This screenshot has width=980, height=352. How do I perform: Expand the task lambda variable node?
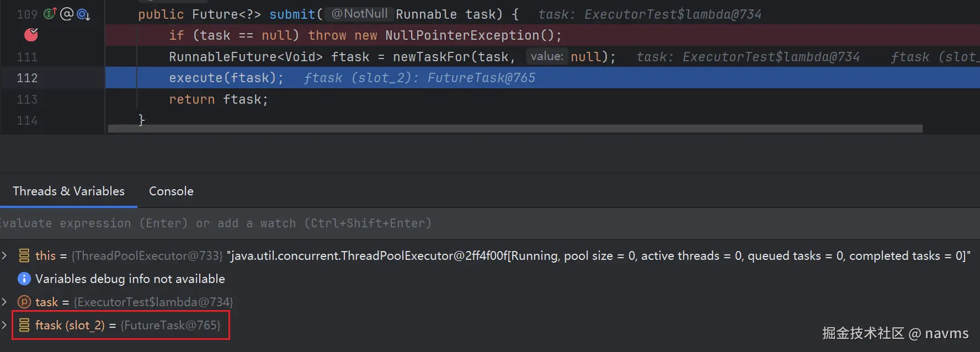(x=4, y=302)
